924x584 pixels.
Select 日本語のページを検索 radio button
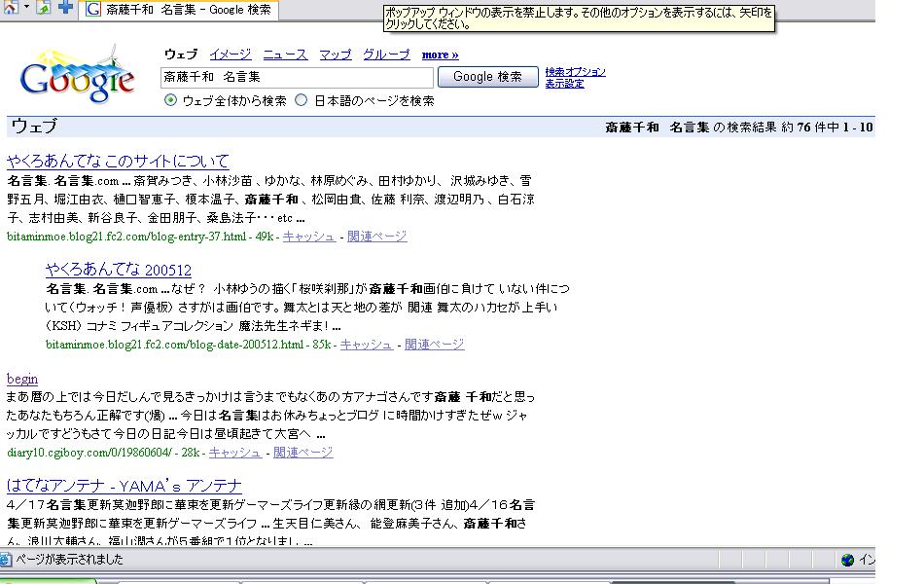pyautogui.click(x=302, y=100)
